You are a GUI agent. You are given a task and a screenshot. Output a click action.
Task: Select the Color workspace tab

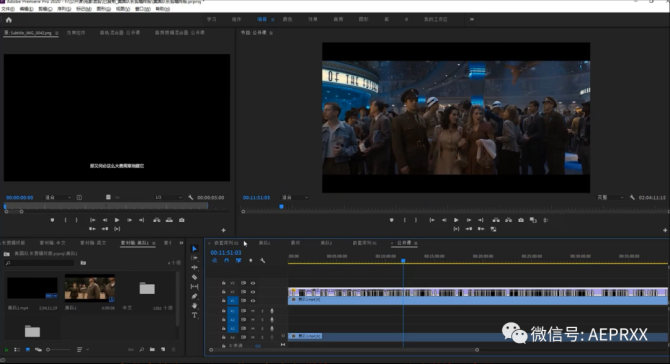point(288,19)
